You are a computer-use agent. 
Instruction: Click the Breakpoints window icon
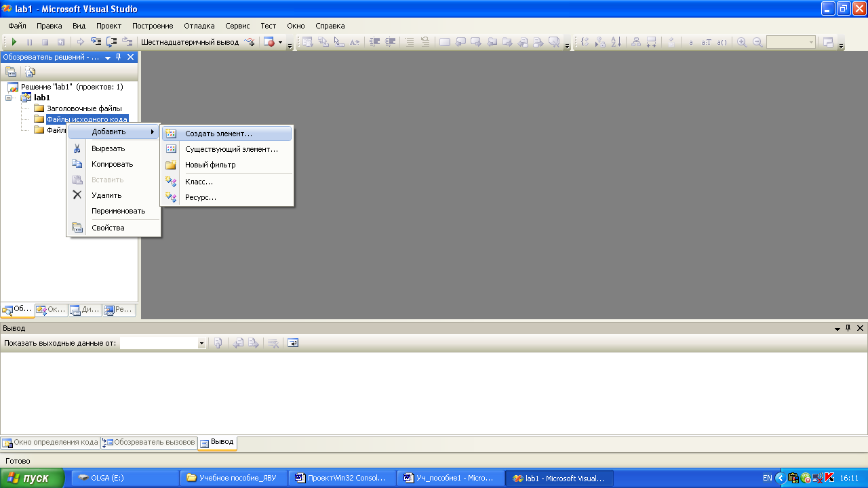click(269, 42)
